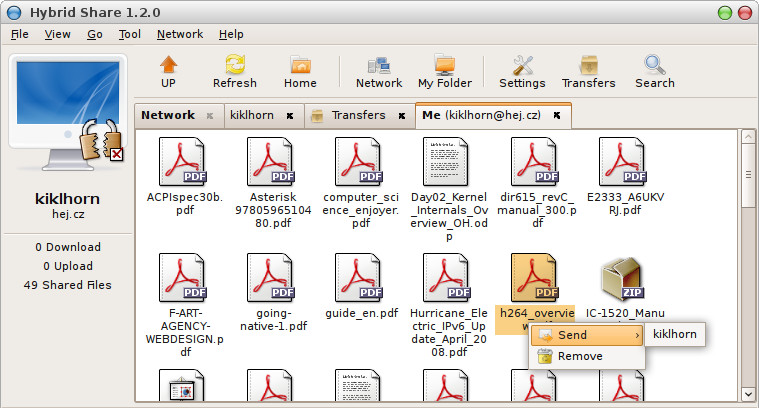Viewport: 759px width, 408px height.
Task: Close the Me (kiklhorn@hej.cz) tab
Action: pos(557,115)
